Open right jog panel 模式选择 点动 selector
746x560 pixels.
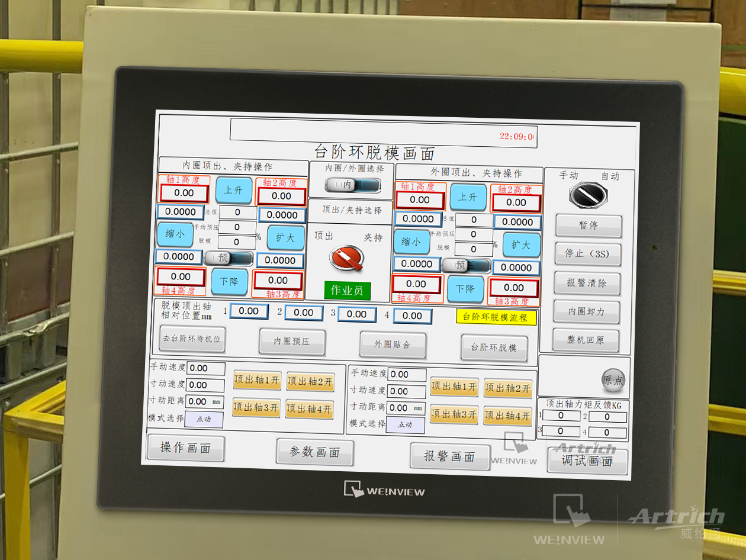pyautogui.click(x=405, y=425)
